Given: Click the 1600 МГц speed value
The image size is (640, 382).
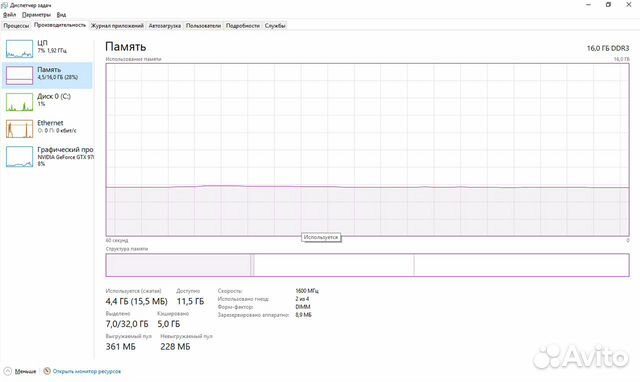Looking at the screenshot, I should (307, 291).
